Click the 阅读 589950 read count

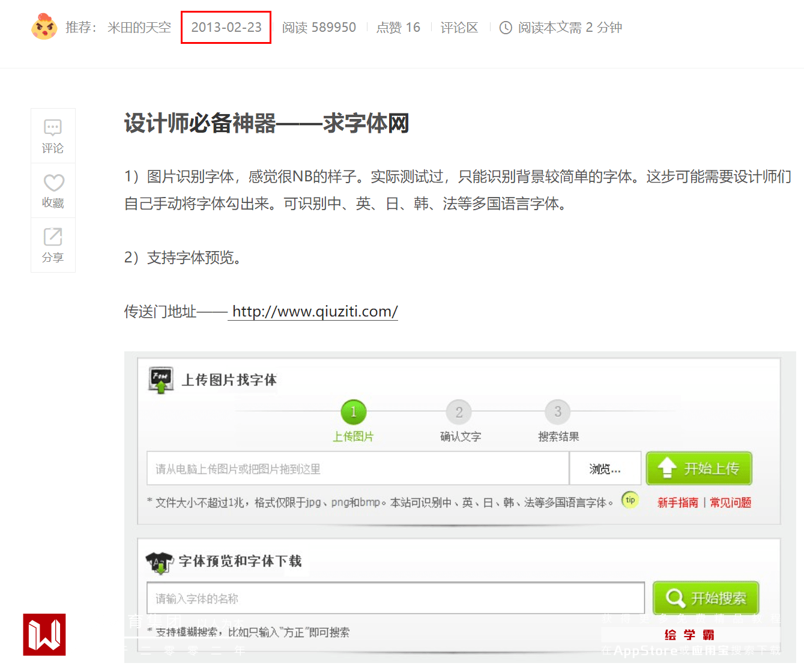pyautogui.click(x=319, y=28)
